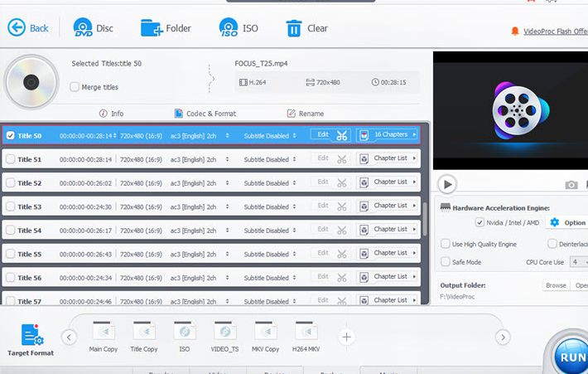Click the F:\VideoProc output path
Viewport: 588px width, 374px height.
pyautogui.click(x=457, y=297)
